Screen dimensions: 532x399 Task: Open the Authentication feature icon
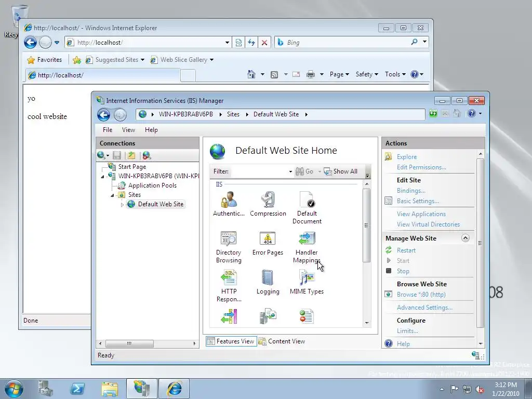pos(229,204)
